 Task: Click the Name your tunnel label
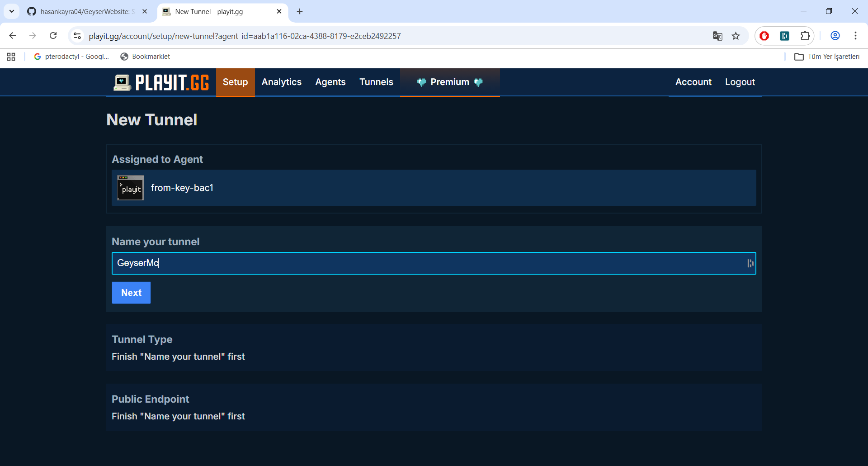click(x=156, y=242)
